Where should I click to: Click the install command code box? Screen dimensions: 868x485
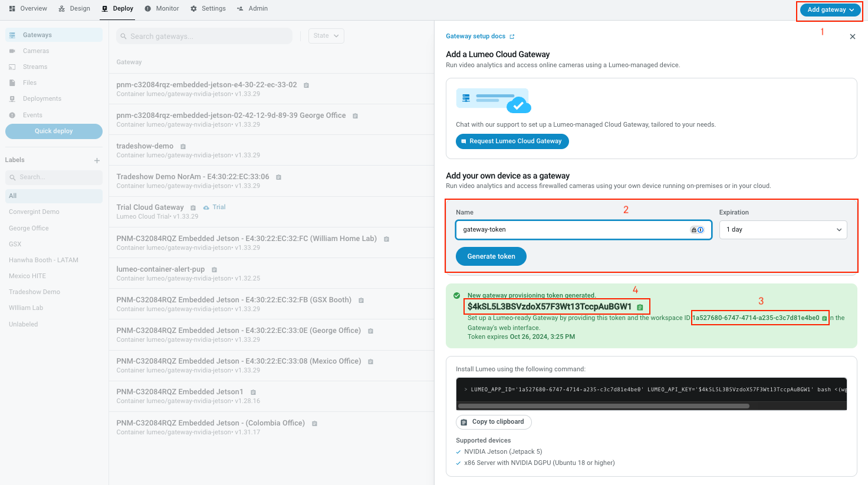[x=652, y=390]
